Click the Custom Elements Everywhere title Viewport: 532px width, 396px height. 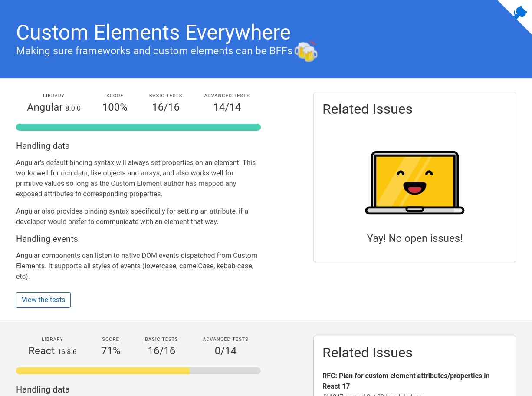153,33
